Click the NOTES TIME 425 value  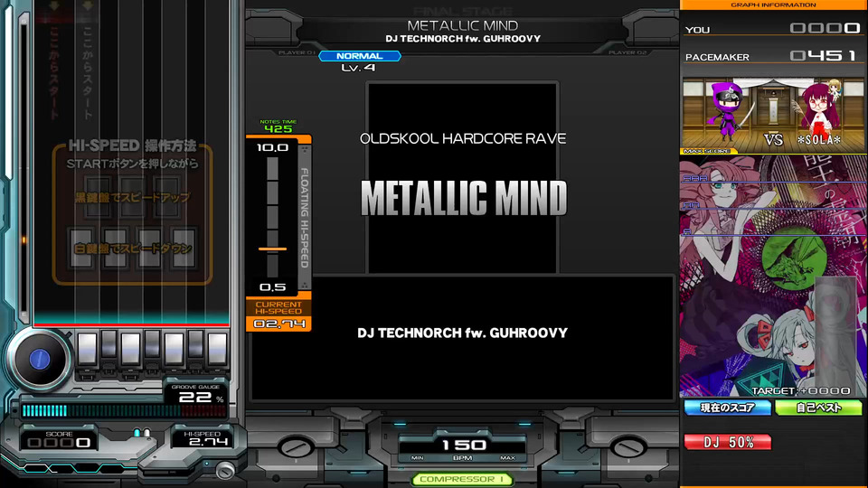click(x=278, y=128)
